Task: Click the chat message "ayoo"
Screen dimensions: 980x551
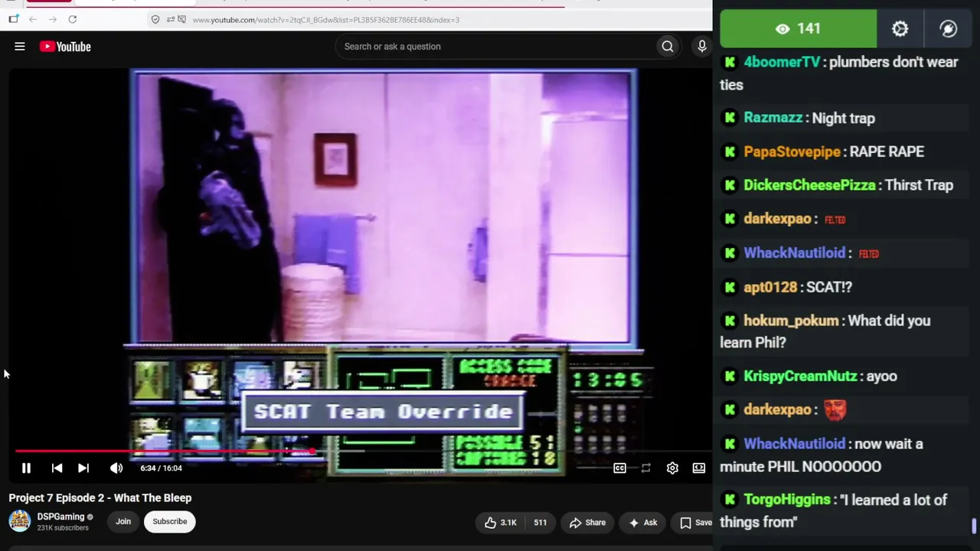Action: [x=881, y=376]
